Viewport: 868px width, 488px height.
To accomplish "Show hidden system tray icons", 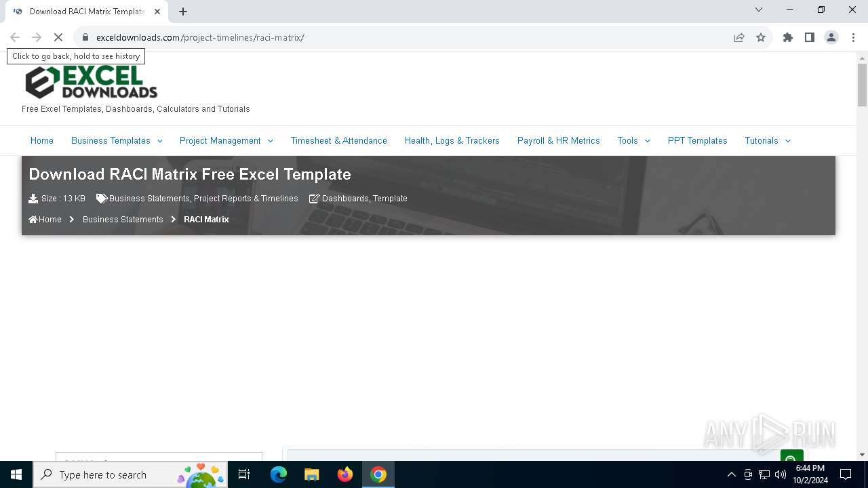I will tap(731, 474).
